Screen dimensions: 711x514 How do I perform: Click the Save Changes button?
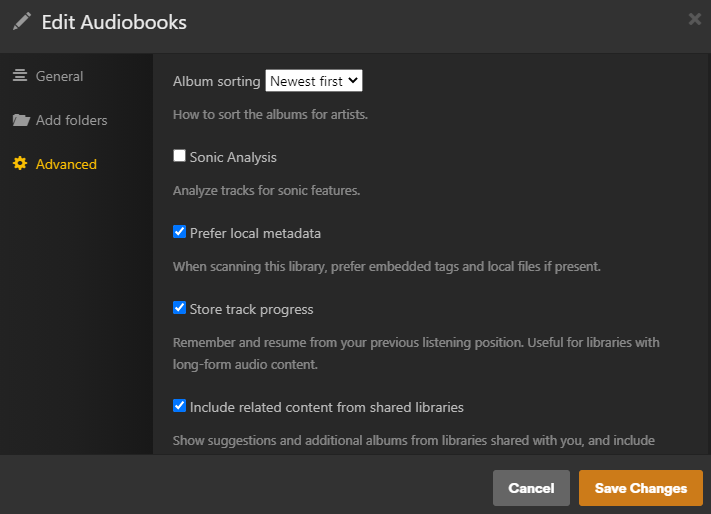click(x=641, y=488)
